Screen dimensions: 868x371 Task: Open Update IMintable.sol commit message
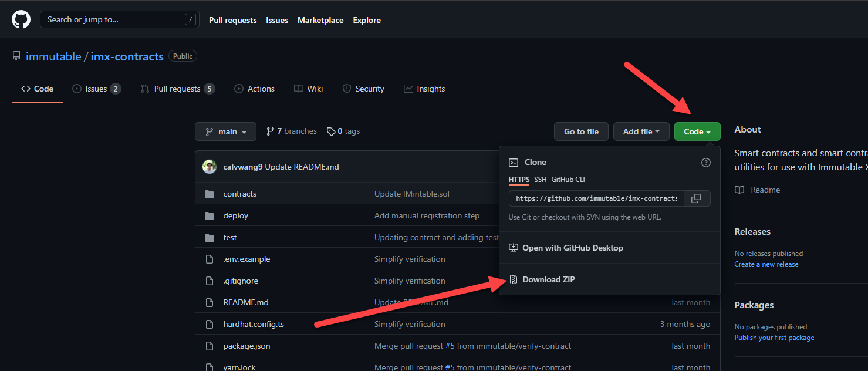[412, 194]
